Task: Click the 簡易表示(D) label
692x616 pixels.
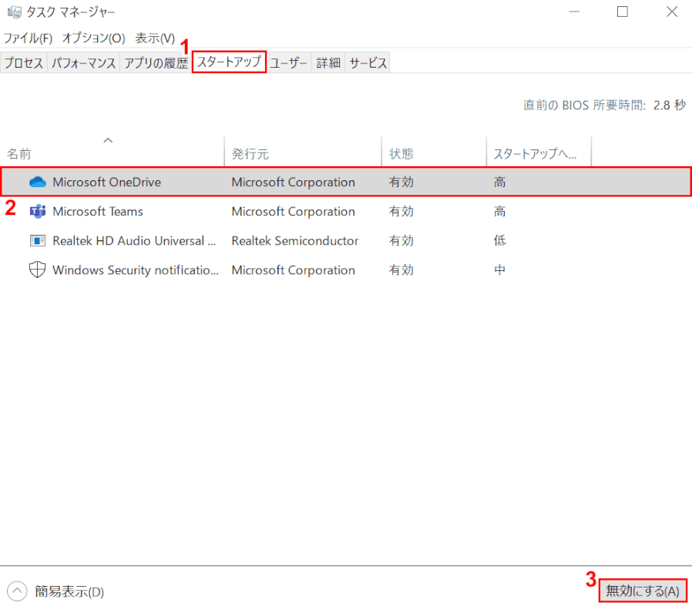Action: (69, 591)
